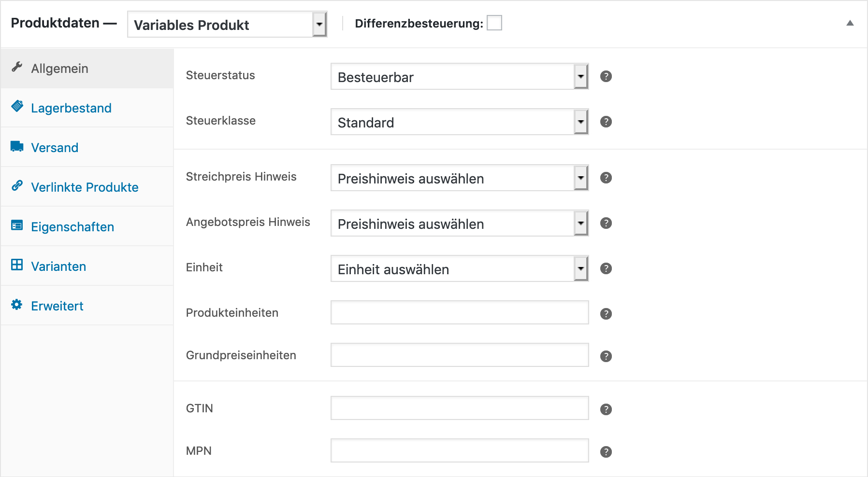Click the MPN help question-mark icon

pyautogui.click(x=606, y=452)
